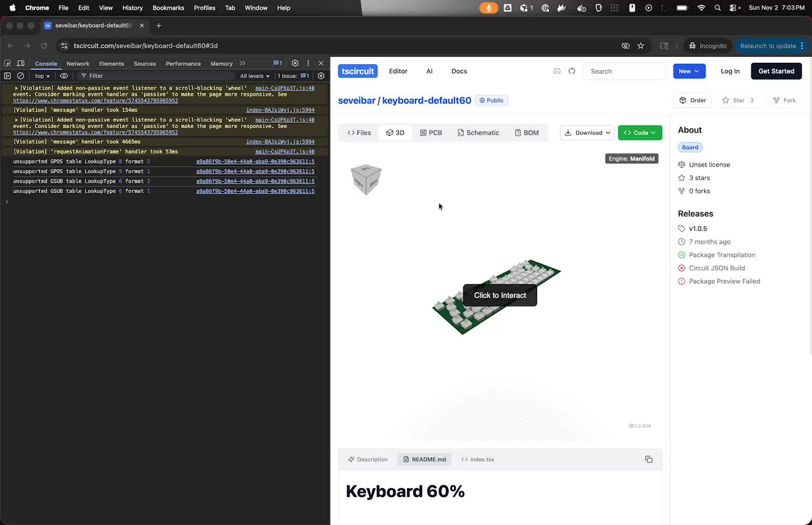The height and width of the screenshot is (525, 812).
Task: Open the seveibar profile link
Action: tap(356, 101)
